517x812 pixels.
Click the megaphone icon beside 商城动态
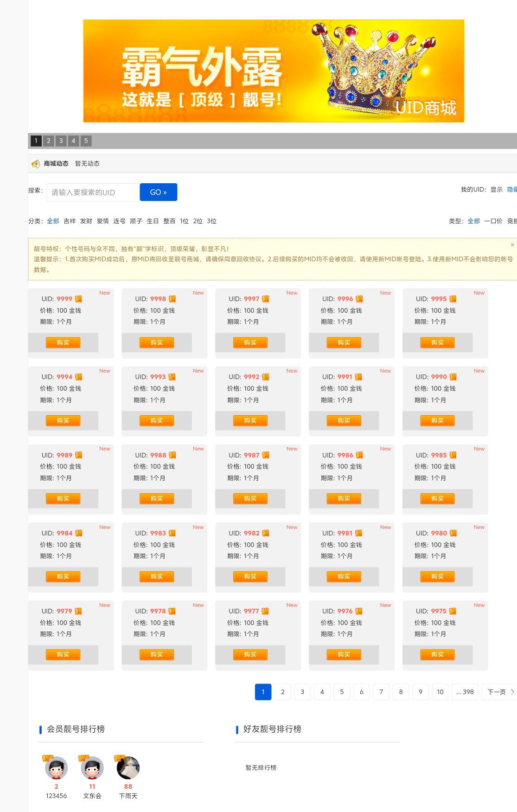(x=35, y=164)
